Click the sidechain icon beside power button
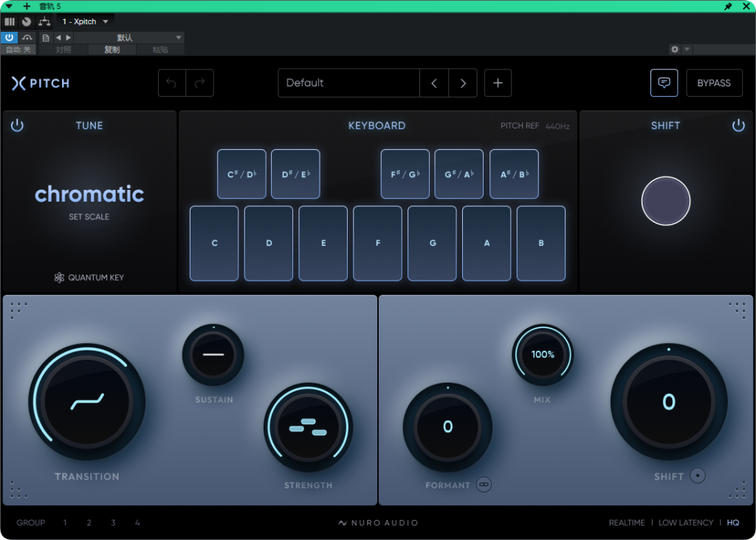 [27, 38]
